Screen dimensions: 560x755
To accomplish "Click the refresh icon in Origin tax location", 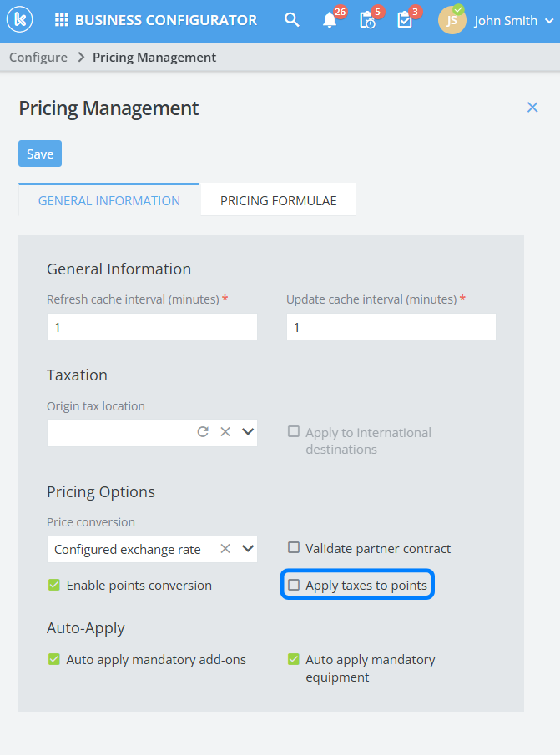I will click(203, 432).
